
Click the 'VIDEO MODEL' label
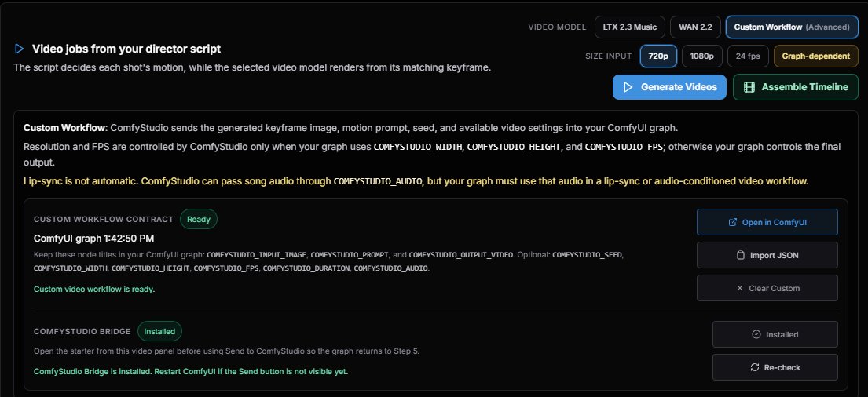pyautogui.click(x=557, y=27)
